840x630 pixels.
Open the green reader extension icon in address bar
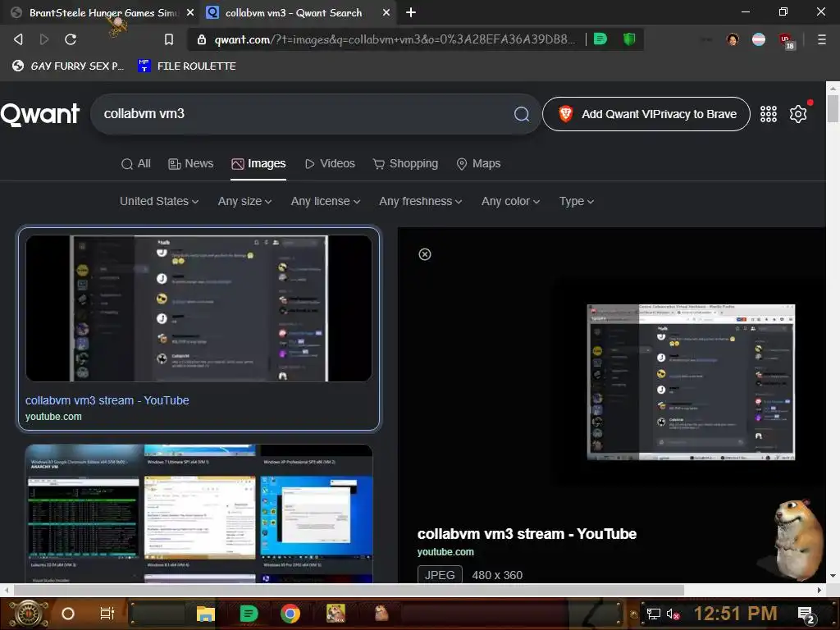[600, 39]
